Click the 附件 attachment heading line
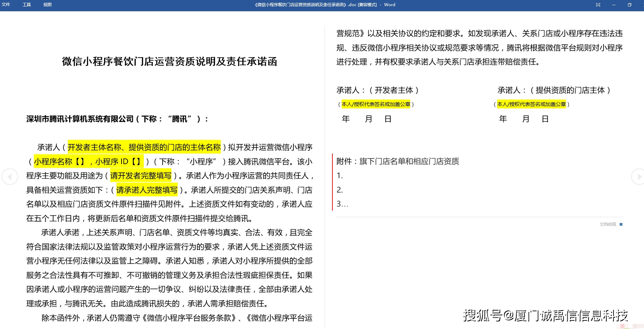 [397, 161]
